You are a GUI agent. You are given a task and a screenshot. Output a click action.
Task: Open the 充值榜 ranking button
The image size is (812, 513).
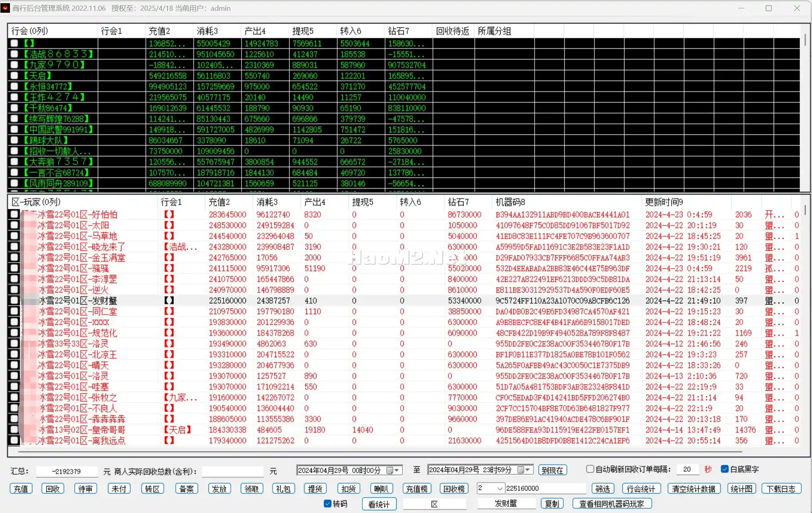[417, 489]
